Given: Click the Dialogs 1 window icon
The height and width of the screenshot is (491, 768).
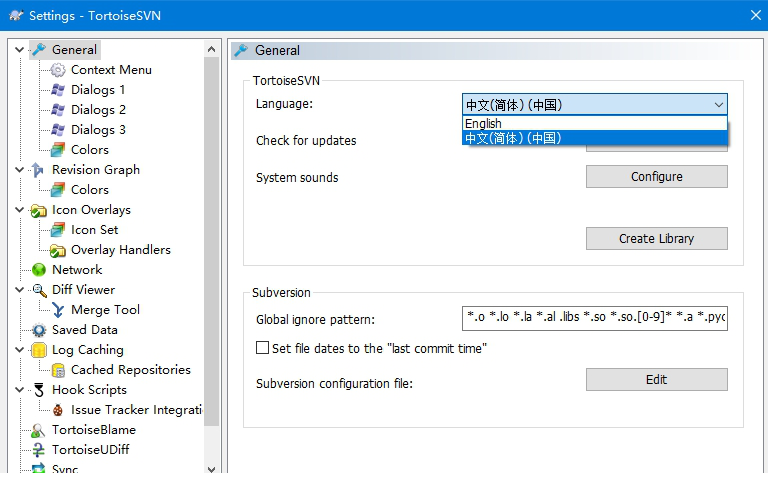Looking at the screenshot, I should click(58, 90).
